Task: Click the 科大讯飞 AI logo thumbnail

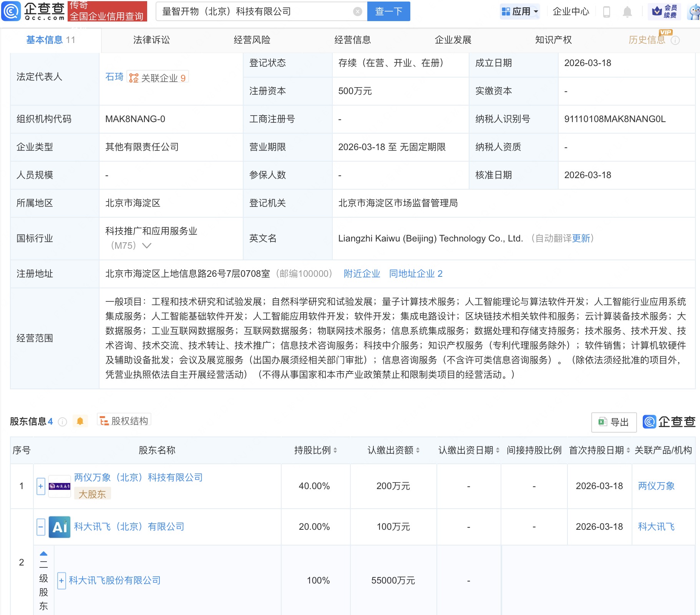Action: (x=59, y=527)
